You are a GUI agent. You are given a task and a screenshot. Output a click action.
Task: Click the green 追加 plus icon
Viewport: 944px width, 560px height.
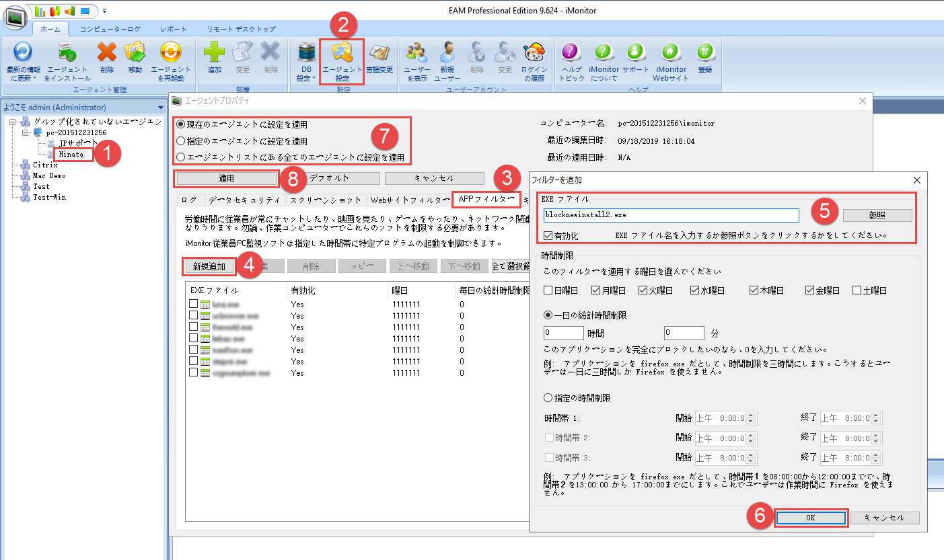pyautogui.click(x=214, y=53)
